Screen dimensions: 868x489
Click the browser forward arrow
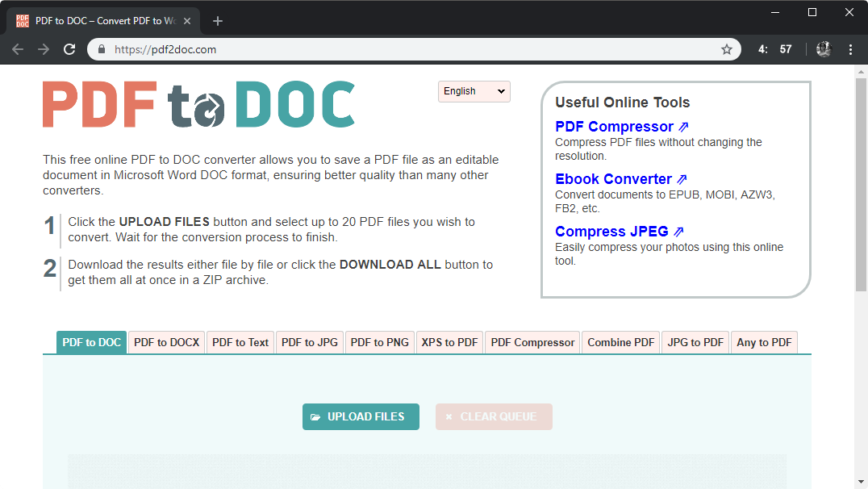44,49
